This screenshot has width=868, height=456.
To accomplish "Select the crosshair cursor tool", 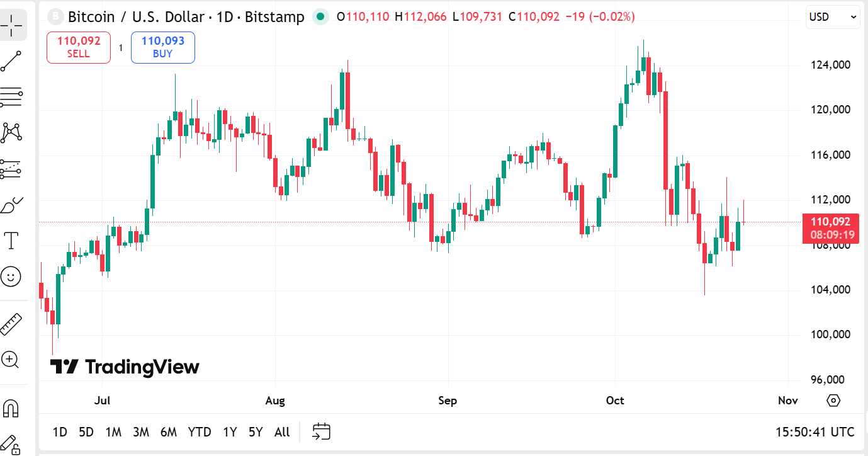I will 11,25.
